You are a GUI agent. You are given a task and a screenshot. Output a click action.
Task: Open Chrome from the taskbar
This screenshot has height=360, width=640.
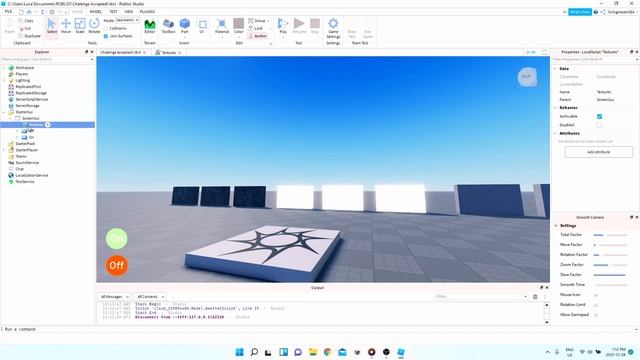tap(327, 352)
